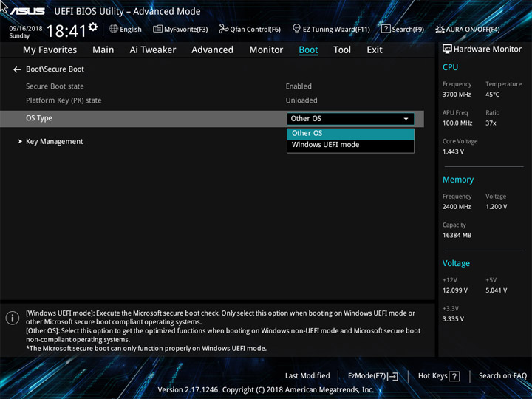Switch to the Main tab
This screenshot has width=532, height=399.
coord(103,50)
